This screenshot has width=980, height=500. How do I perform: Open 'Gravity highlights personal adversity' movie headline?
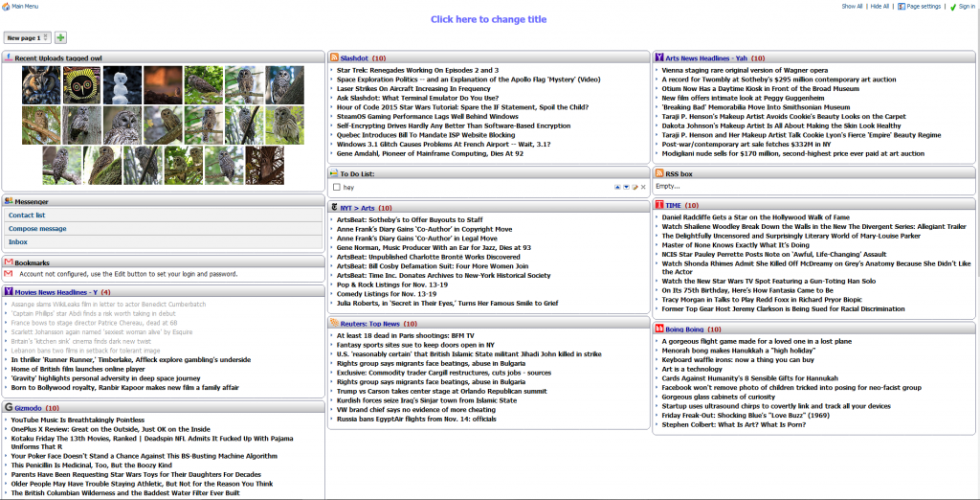105,378
